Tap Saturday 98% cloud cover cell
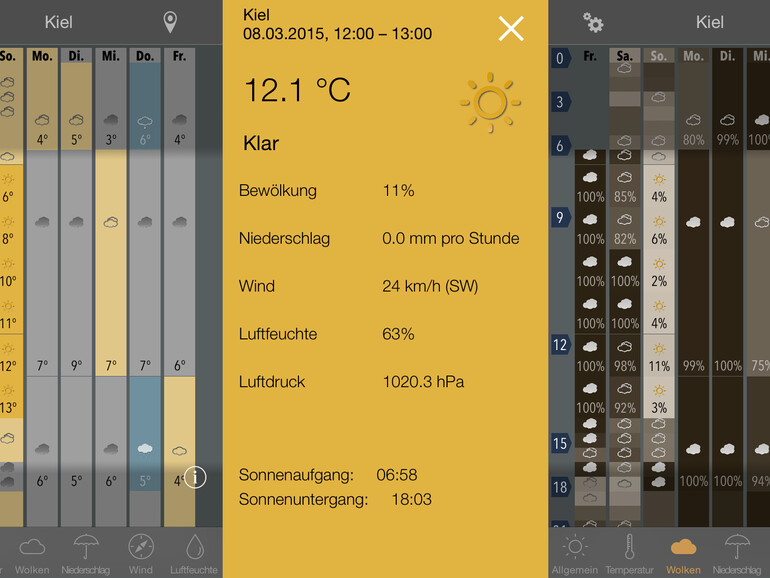The height and width of the screenshot is (578, 770). coord(625,356)
